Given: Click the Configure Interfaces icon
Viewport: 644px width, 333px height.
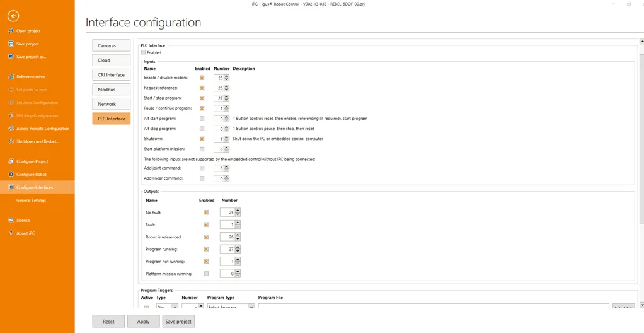Looking at the screenshot, I should [x=11, y=187].
